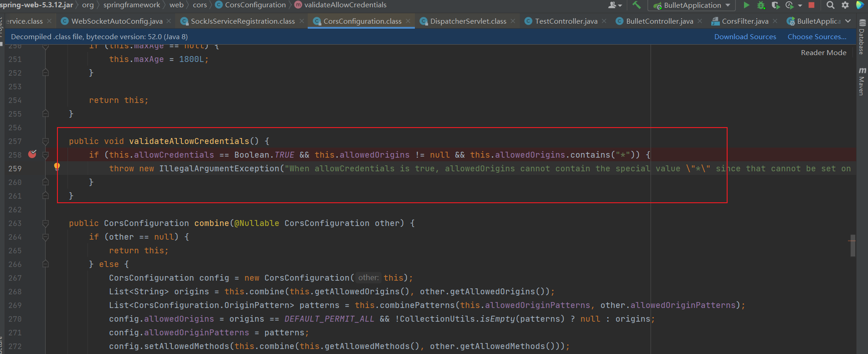This screenshot has height=354, width=868.
Task: Close the TestController.java tab
Action: 604,21
